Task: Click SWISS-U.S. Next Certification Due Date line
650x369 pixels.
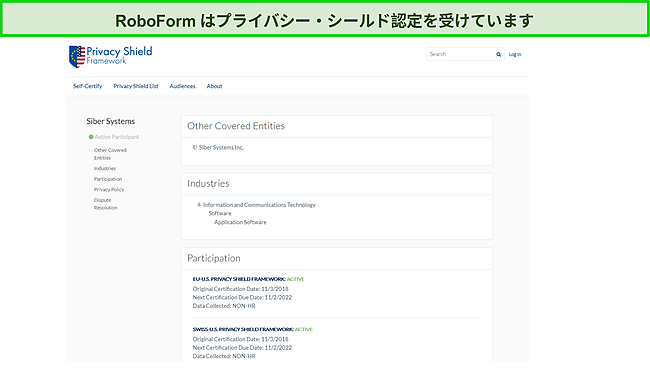Action: point(242,348)
